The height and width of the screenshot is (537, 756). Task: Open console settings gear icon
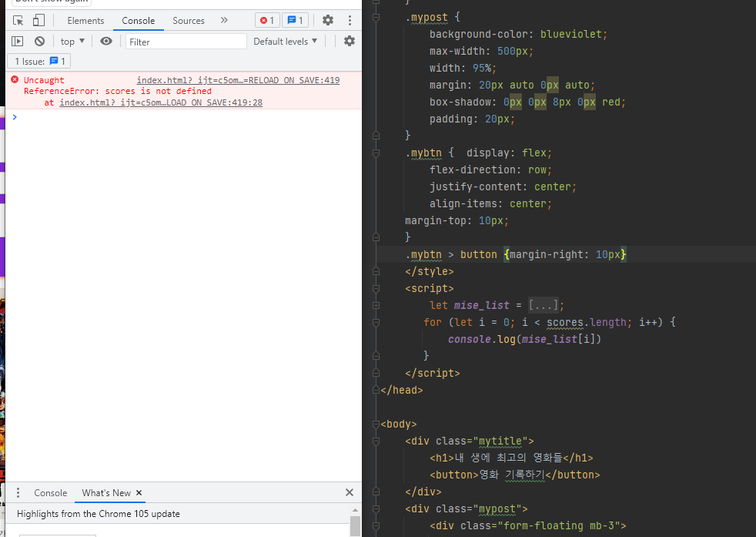coord(350,42)
